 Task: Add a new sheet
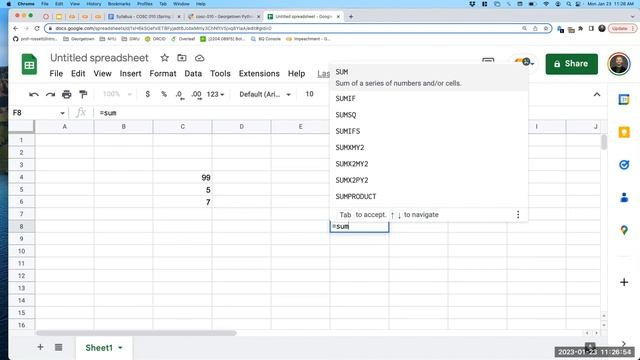point(40,347)
